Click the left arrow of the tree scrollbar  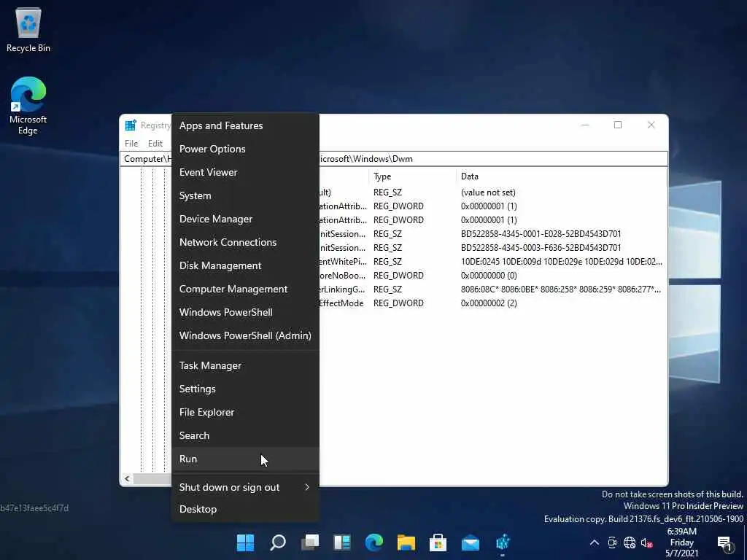127,478
